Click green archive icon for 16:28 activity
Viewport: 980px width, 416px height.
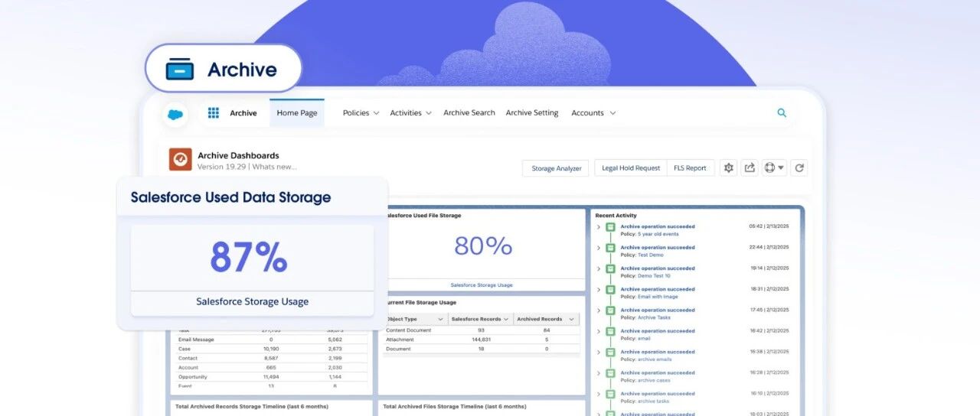click(x=610, y=373)
